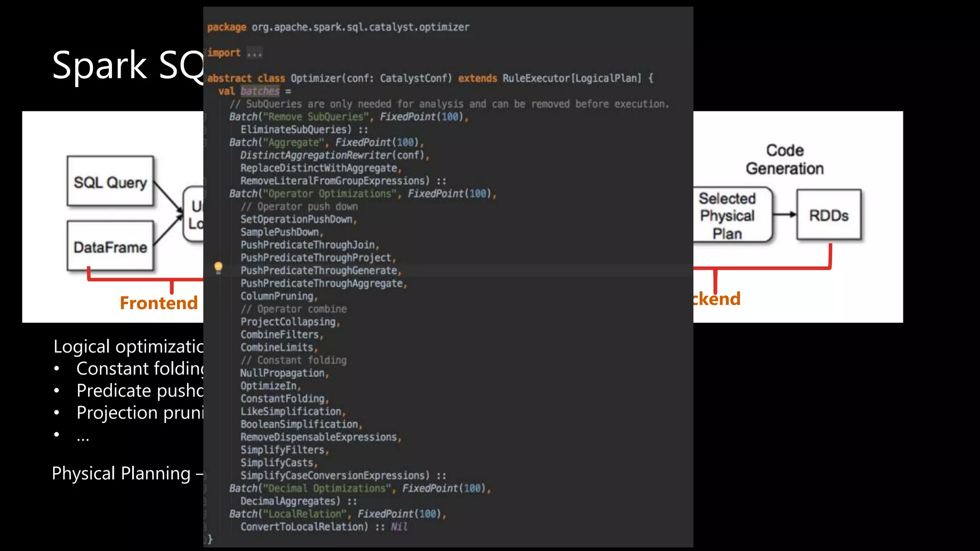Click the '// Constant folding' comment in code
Screen dimensions: 980x551
(x=293, y=360)
